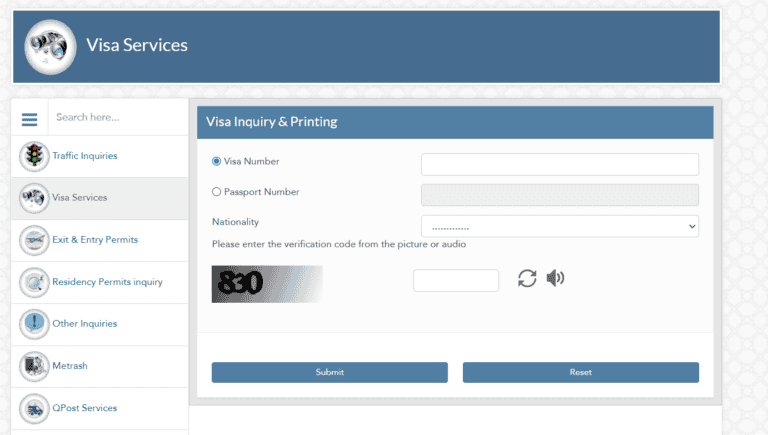
Task: Click the Other Inquiries exclamation icon
Action: coord(34,324)
